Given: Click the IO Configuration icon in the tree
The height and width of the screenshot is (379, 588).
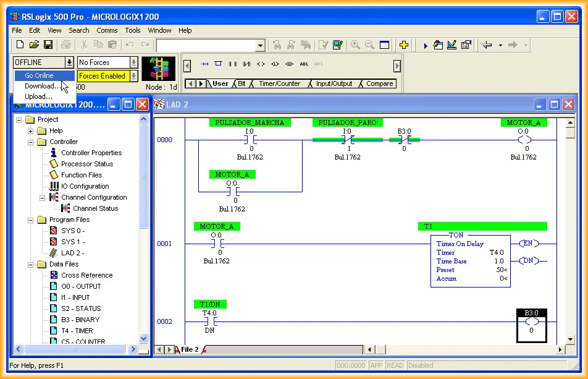Looking at the screenshot, I should [54, 186].
